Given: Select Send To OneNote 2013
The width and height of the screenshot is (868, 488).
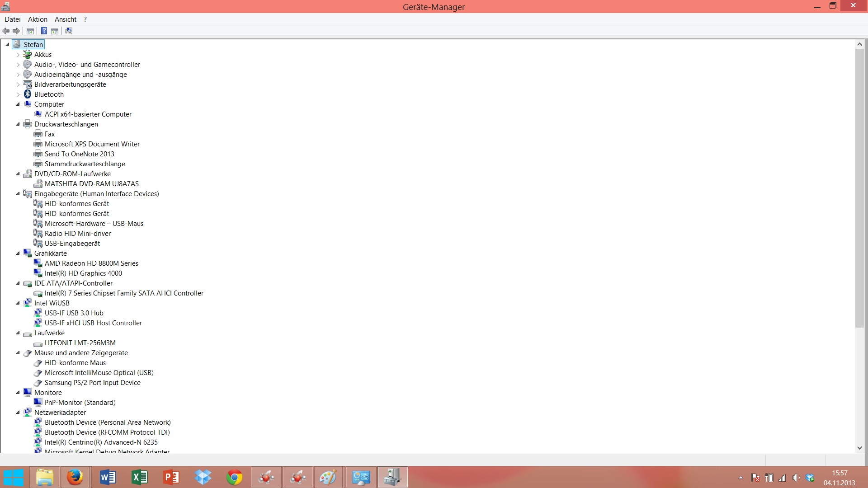Looking at the screenshot, I should (80, 154).
